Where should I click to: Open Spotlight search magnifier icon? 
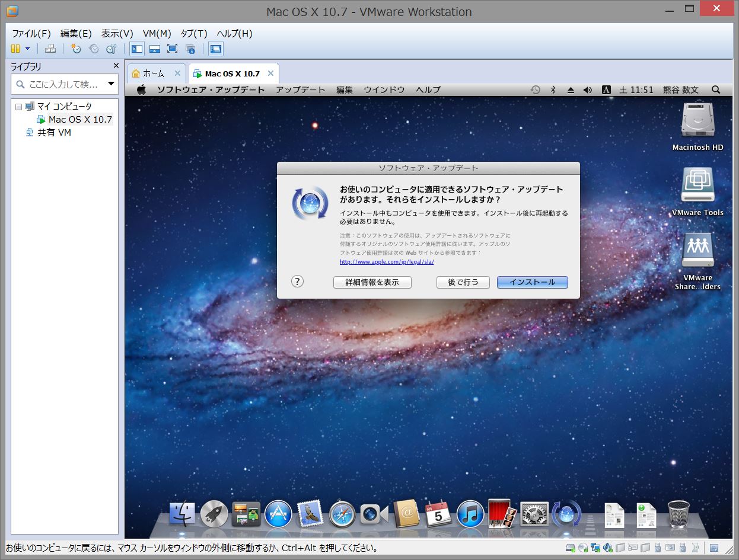[x=716, y=89]
